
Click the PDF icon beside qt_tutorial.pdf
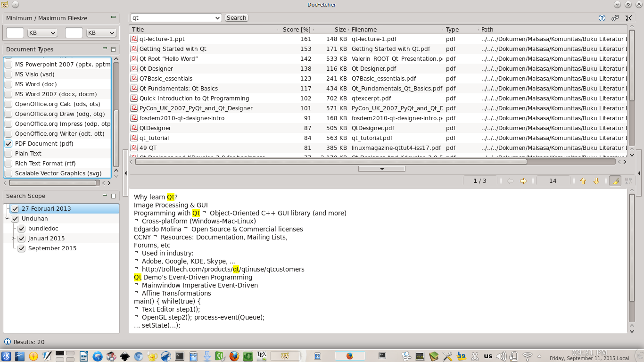coord(133,138)
